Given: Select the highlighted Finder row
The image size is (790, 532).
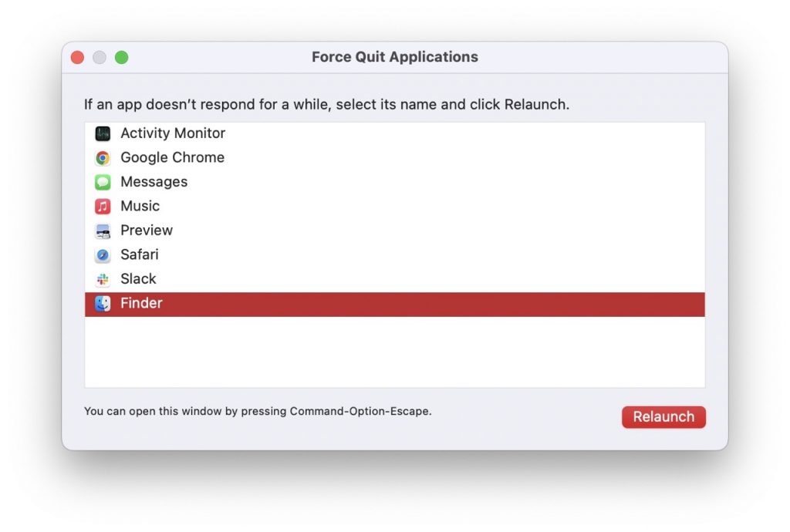Looking at the screenshot, I should click(309, 303).
